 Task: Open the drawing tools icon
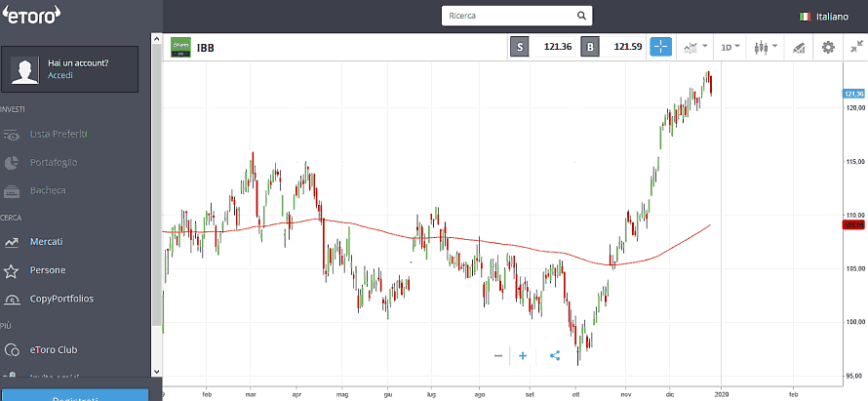pyautogui.click(x=798, y=47)
